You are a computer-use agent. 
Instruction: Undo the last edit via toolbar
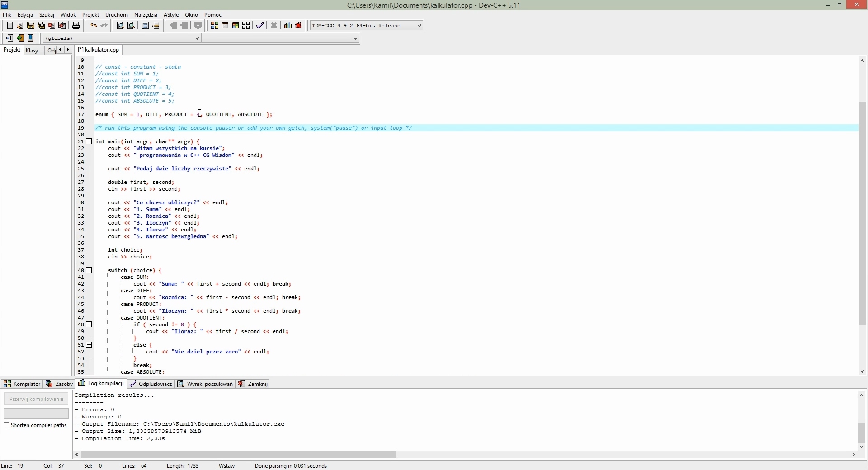point(93,26)
